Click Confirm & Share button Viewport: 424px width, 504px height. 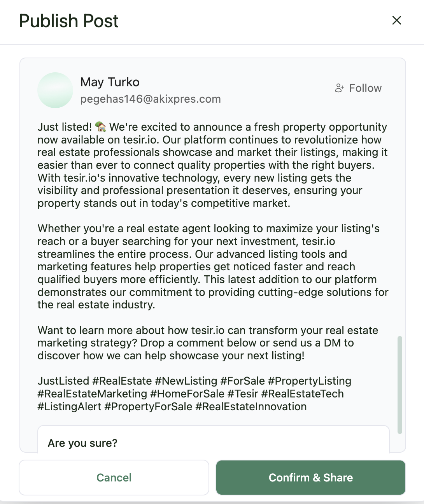point(310,478)
